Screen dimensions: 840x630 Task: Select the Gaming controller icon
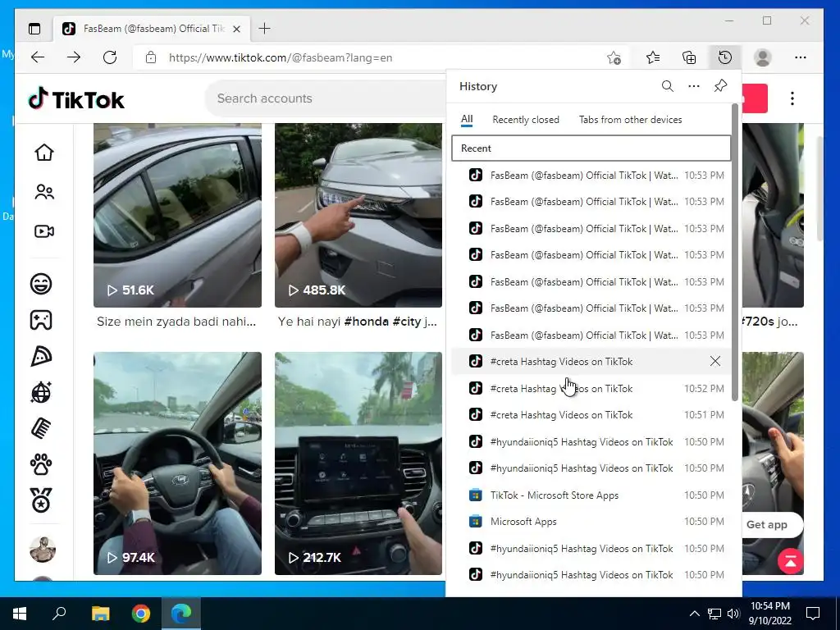coord(41,320)
